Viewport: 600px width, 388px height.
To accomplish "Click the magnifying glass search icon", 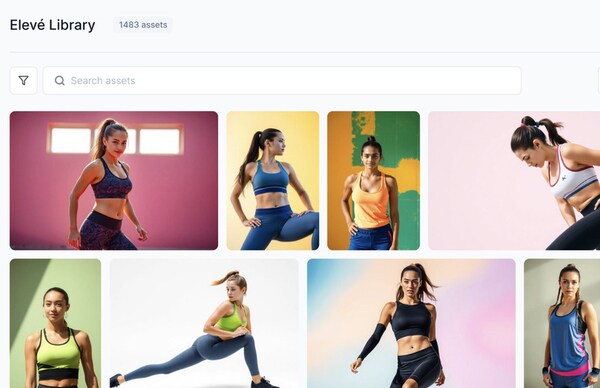I will pos(60,80).
